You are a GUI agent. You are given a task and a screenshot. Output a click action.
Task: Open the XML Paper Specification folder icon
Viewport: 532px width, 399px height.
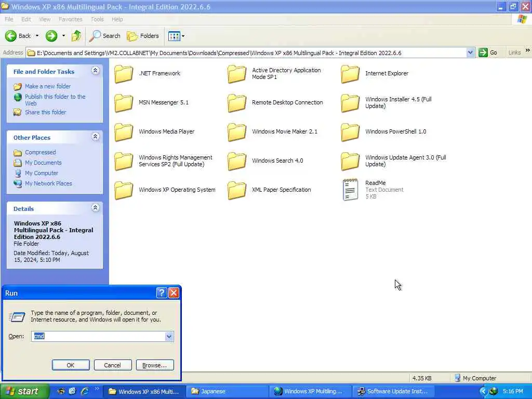[237, 190]
